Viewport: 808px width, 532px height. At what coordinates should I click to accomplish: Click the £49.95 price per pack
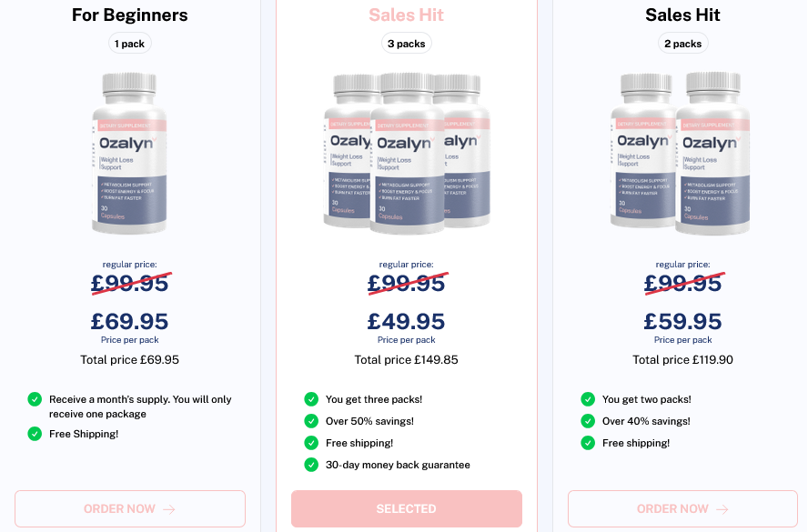(407, 322)
